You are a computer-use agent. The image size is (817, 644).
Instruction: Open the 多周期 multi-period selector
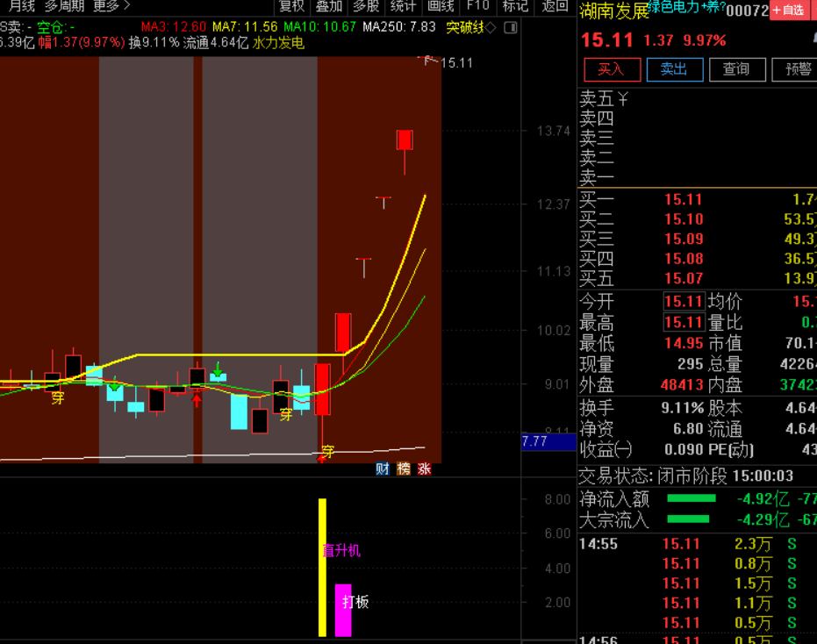tap(64, 7)
